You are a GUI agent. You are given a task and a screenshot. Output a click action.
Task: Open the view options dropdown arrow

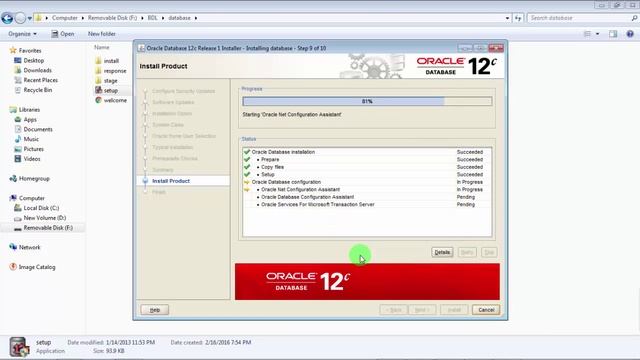[x=598, y=34]
